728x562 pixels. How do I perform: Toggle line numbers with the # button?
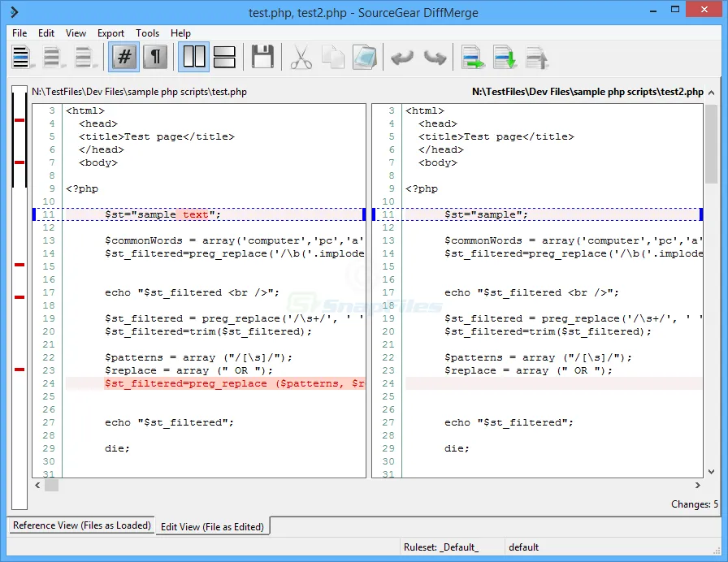[x=124, y=57]
